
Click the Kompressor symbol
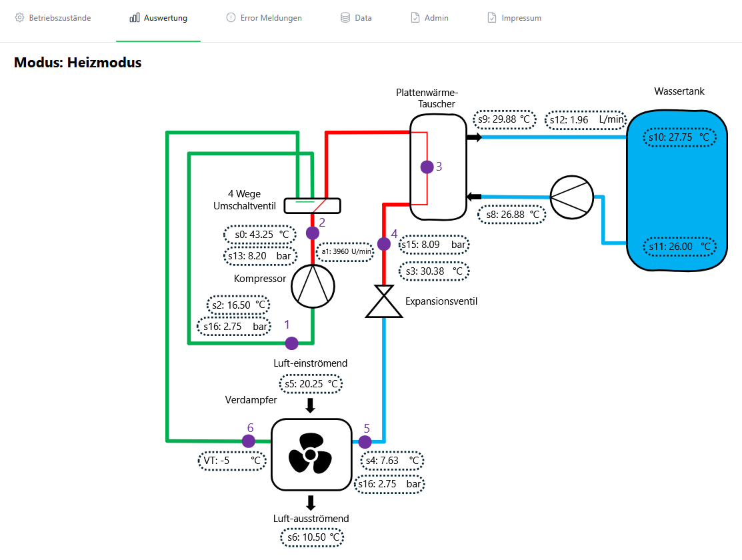pos(313,286)
